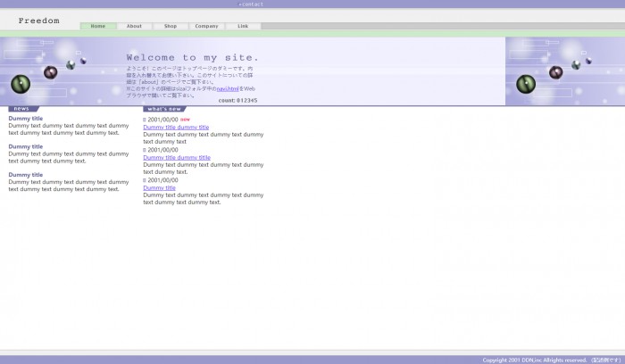Click the large green orb in right banner
The width and height of the screenshot is (625, 364).
[x=526, y=84]
